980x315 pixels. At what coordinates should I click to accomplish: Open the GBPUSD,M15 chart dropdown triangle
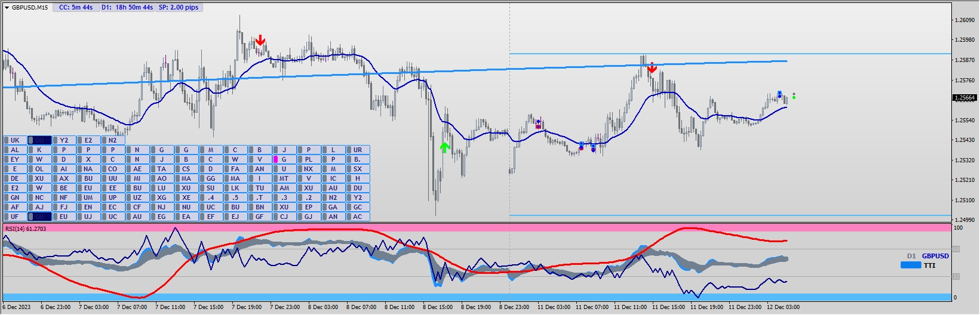point(7,8)
